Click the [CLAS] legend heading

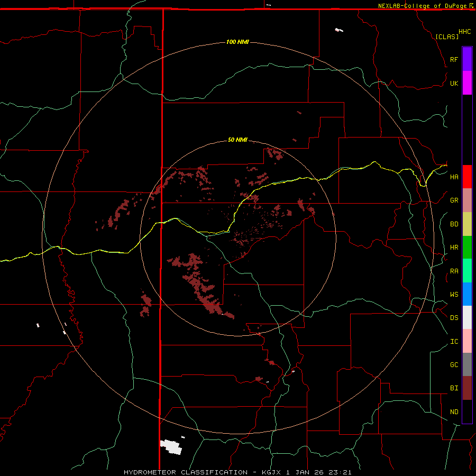(x=447, y=36)
